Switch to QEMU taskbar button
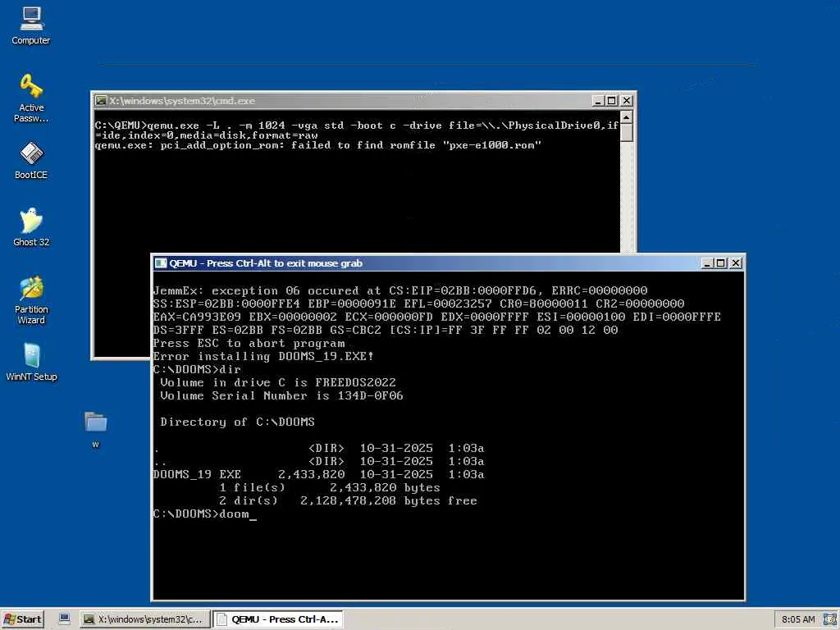This screenshot has width=840, height=630. [277, 619]
